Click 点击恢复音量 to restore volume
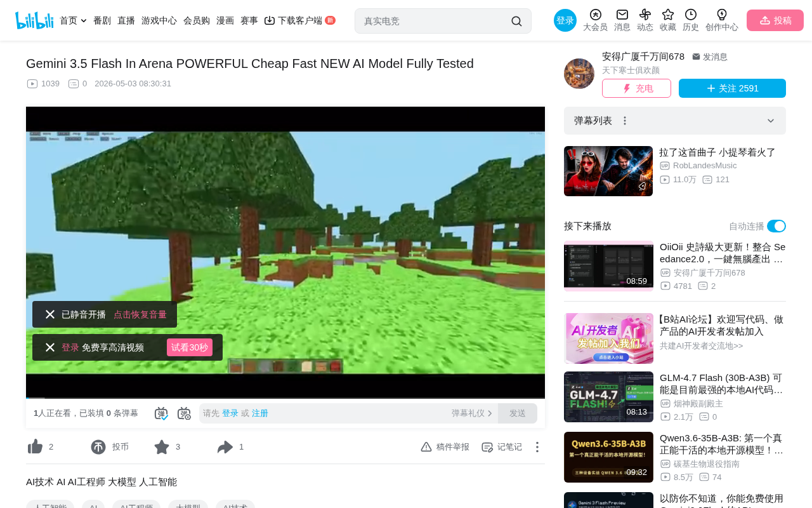812x508 pixels. pos(140,314)
